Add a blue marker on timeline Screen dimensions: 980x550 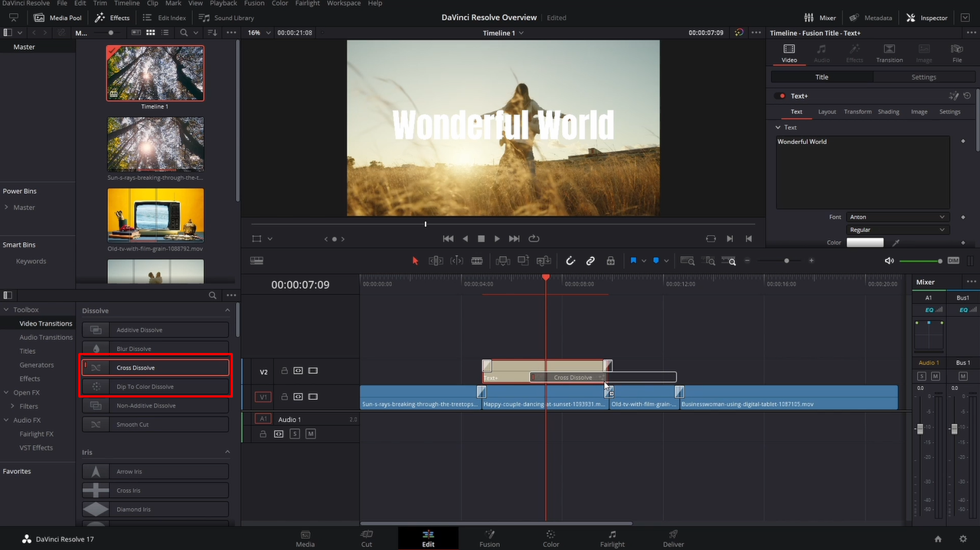(x=656, y=260)
